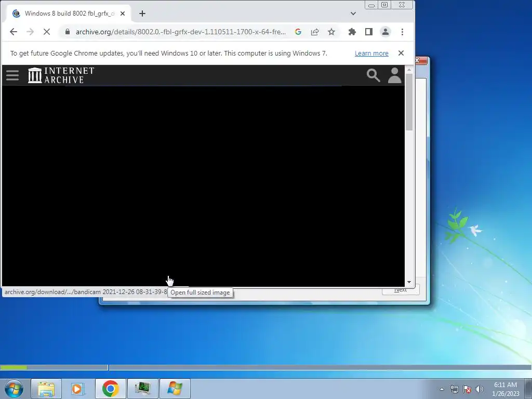Viewport: 532px width, 399px height.
Task: Open the network tray icon
Action: point(454,389)
